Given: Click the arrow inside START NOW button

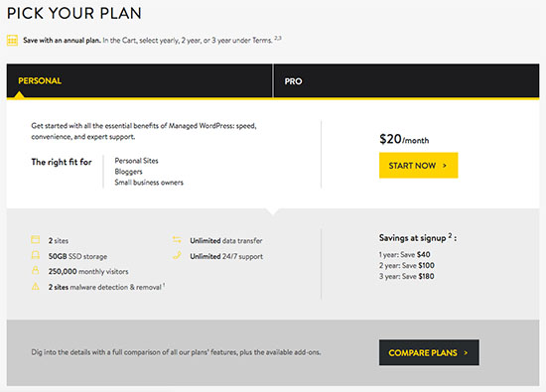Looking at the screenshot, I should pyautogui.click(x=445, y=166).
